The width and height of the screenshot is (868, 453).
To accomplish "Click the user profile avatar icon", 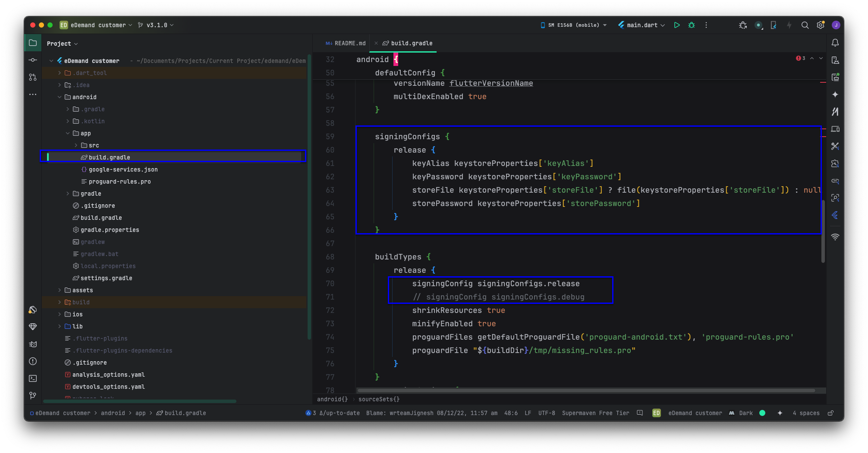I will click(836, 25).
